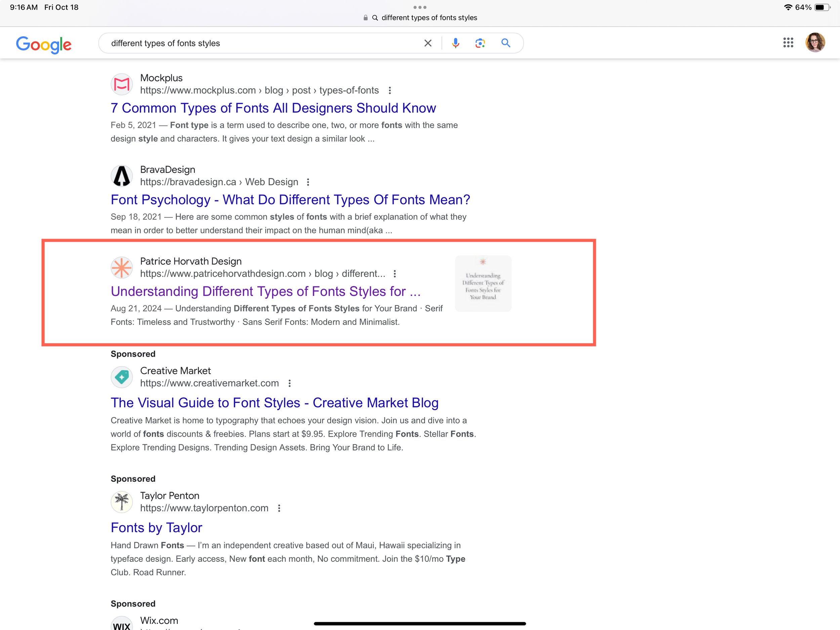Open the Patrice Horvath Design favicon icon
Screen dimensions: 840x630
(122, 267)
